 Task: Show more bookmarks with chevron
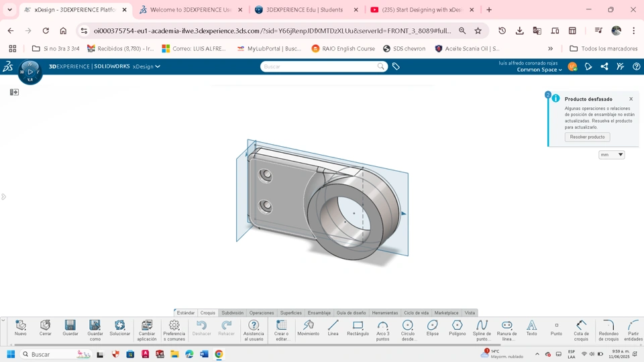pos(550,48)
